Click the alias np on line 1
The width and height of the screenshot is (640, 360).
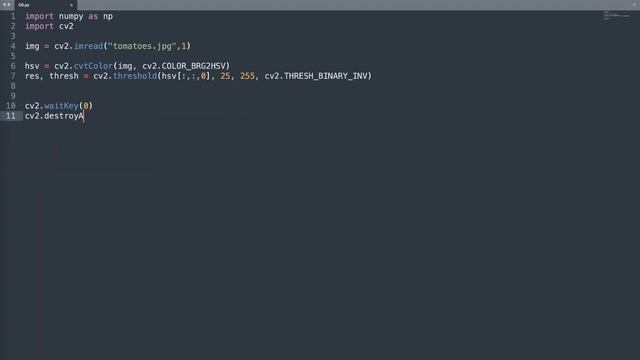tap(108, 16)
